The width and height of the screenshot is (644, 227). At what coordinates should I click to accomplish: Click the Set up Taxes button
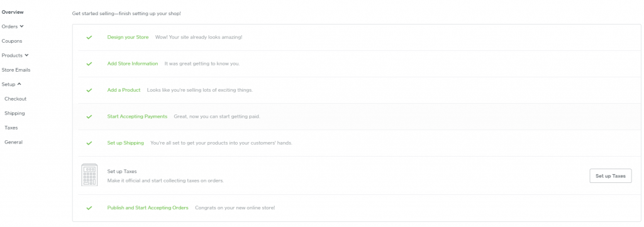point(610,175)
